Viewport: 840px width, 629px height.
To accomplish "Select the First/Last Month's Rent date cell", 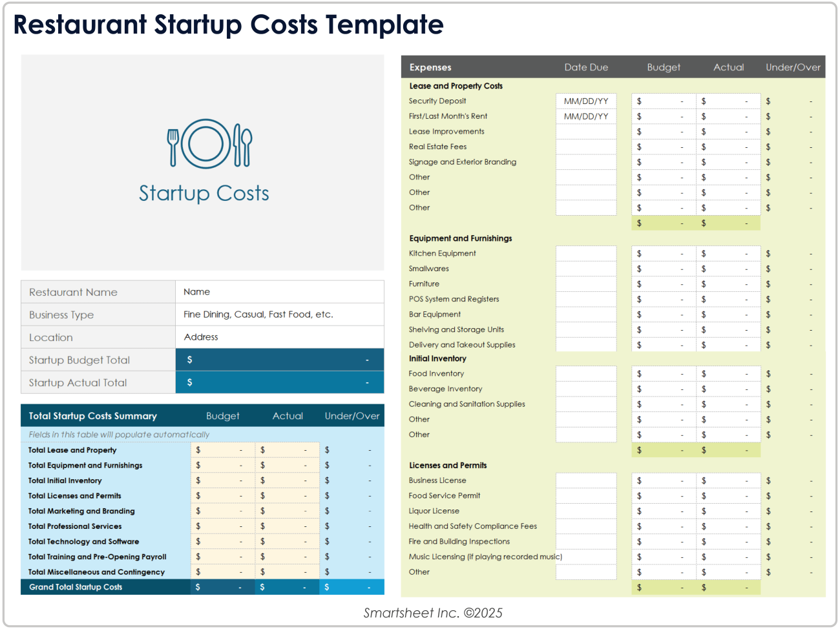I will click(x=586, y=116).
